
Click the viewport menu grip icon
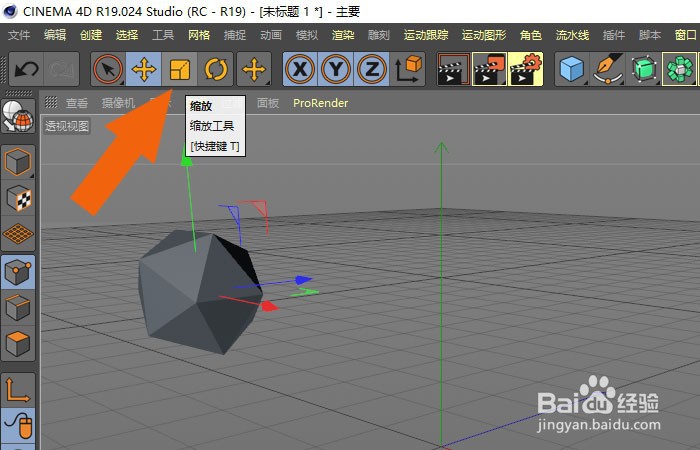click(x=51, y=103)
